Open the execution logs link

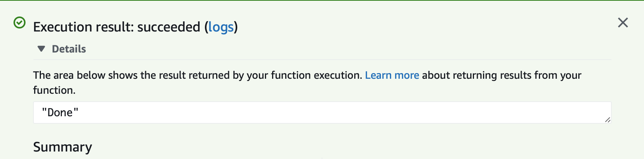coord(221,27)
